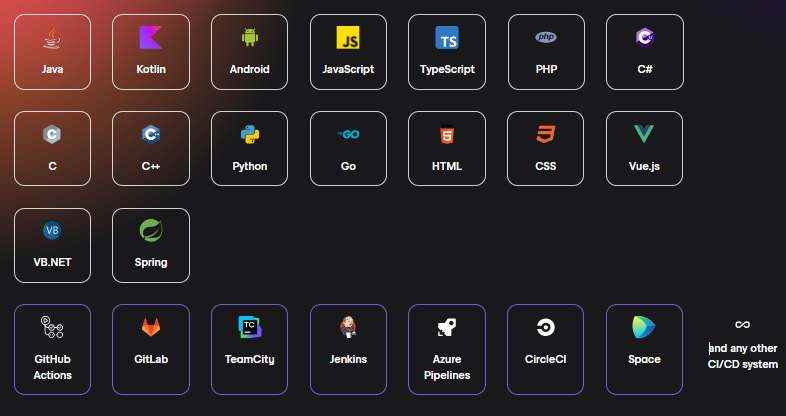Click the green Spring leaf icon
Screen dimensions: 786x416
coord(151,231)
